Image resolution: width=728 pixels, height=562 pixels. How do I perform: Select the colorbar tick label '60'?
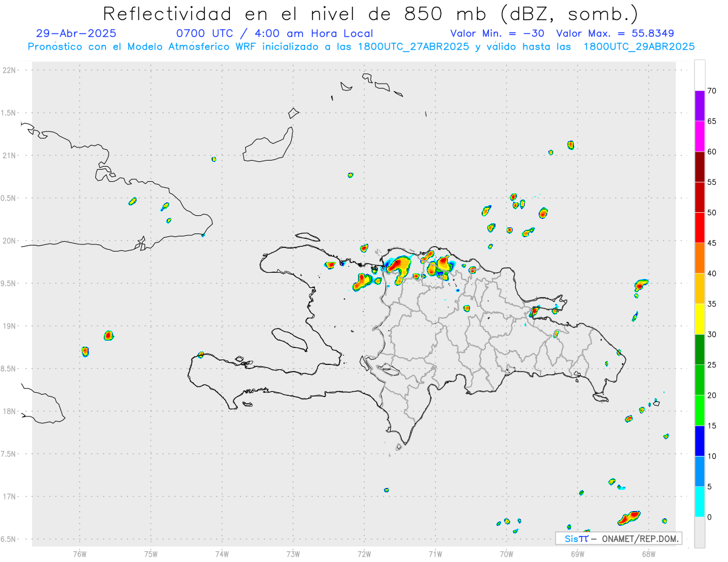pos(712,152)
